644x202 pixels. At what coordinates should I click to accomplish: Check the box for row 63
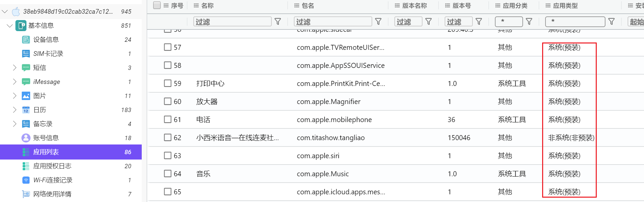click(x=168, y=156)
